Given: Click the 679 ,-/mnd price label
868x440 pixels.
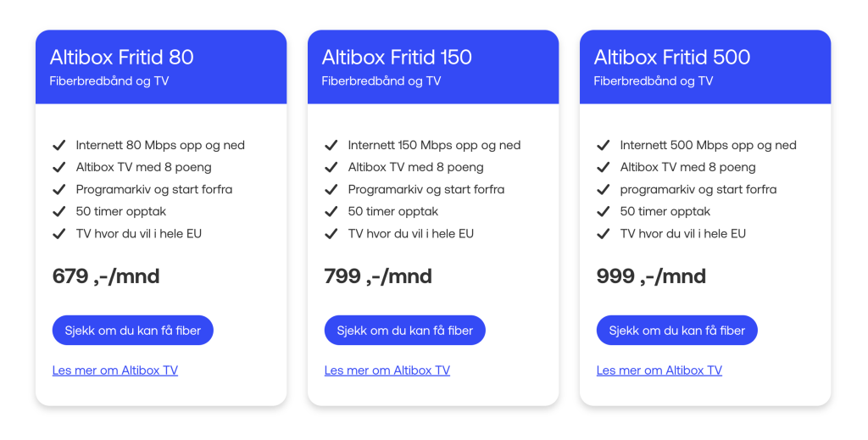Looking at the screenshot, I should pos(106,276).
